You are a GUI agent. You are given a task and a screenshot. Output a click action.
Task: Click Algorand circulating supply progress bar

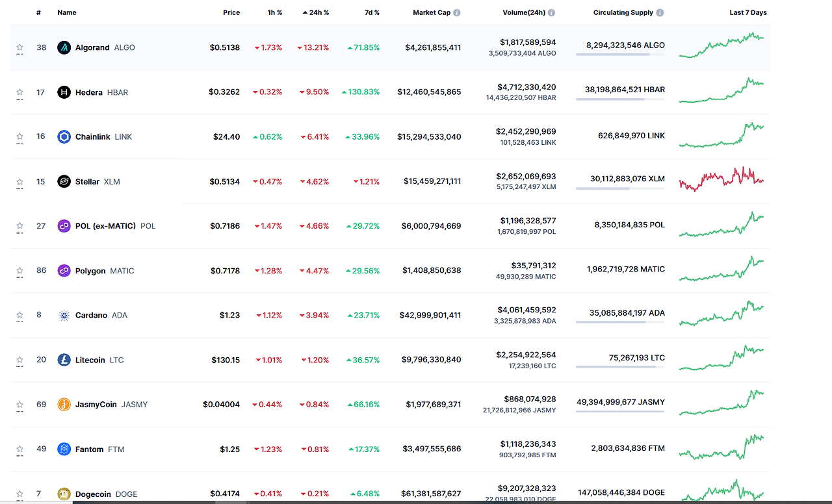(620, 55)
